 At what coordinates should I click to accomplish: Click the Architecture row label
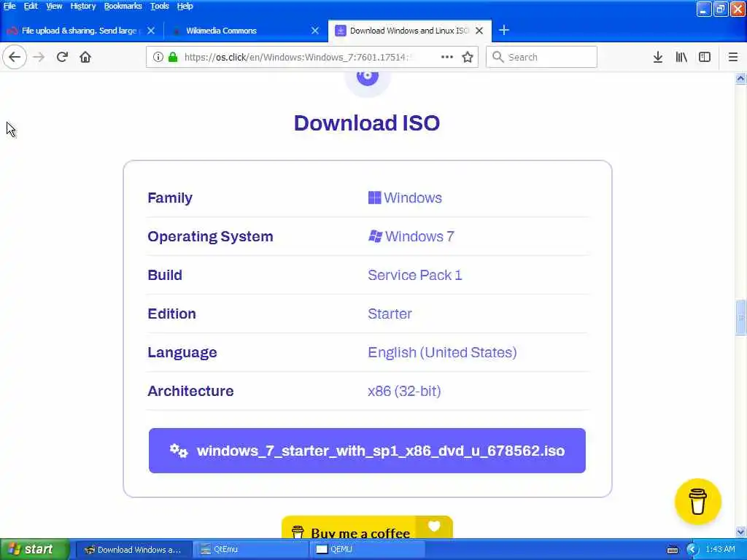point(190,391)
